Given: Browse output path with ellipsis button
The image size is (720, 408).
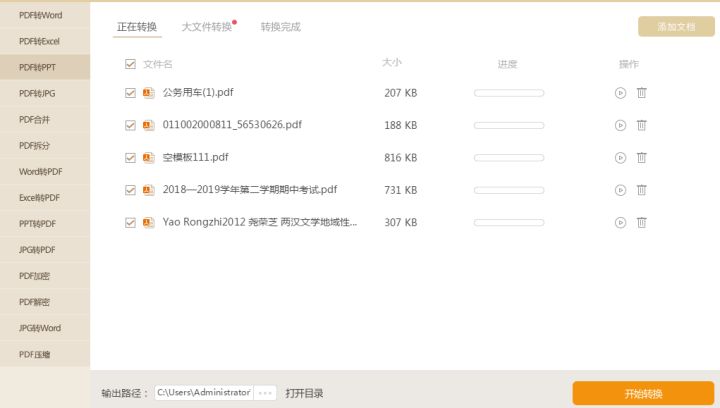Looking at the screenshot, I should coord(265,393).
